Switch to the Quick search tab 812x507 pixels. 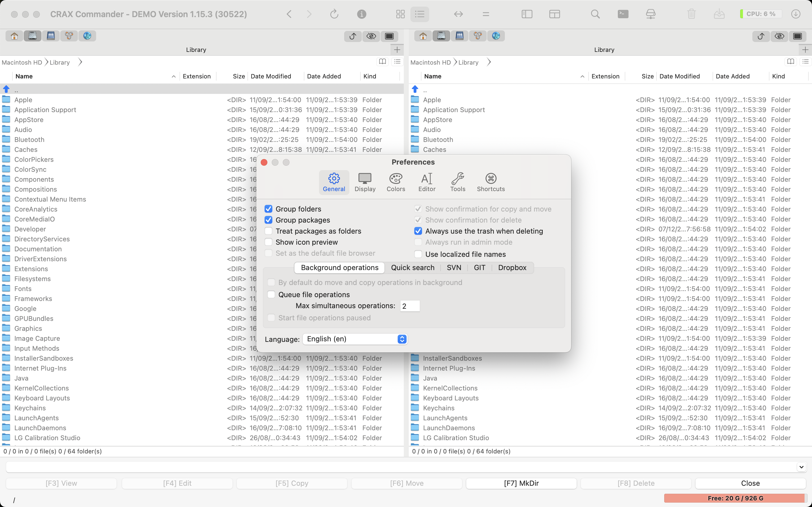pyautogui.click(x=413, y=268)
